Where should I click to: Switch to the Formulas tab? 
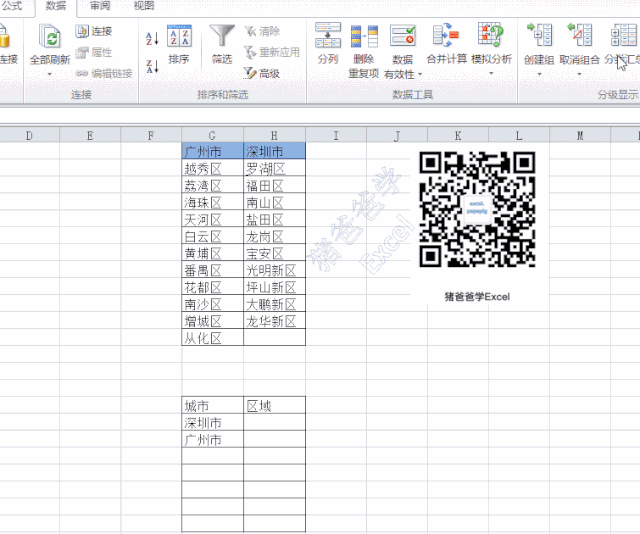12,6
